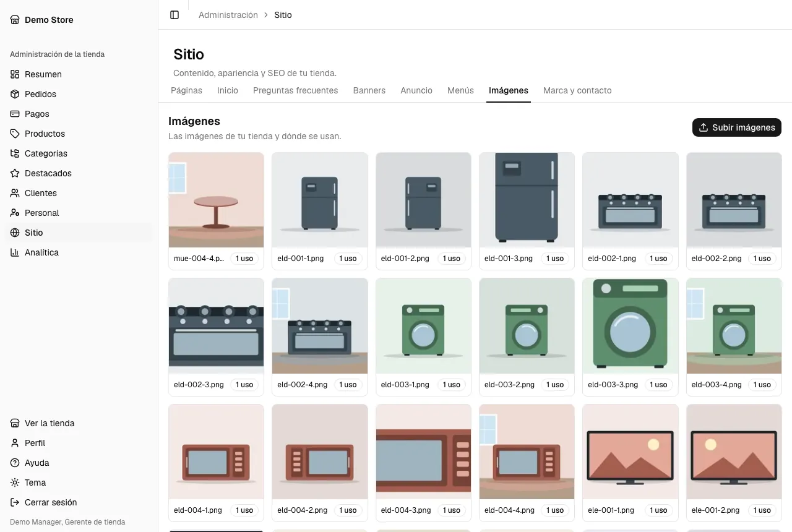Click the Pedidos box icon
Image resolution: width=792 pixels, height=532 pixels.
coord(15,94)
